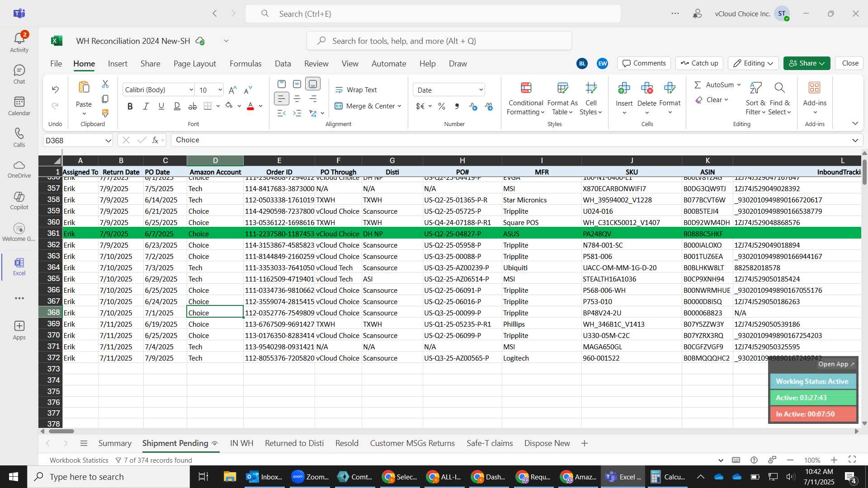
Task: Click the Decrease indent icon
Action: click(x=281, y=113)
